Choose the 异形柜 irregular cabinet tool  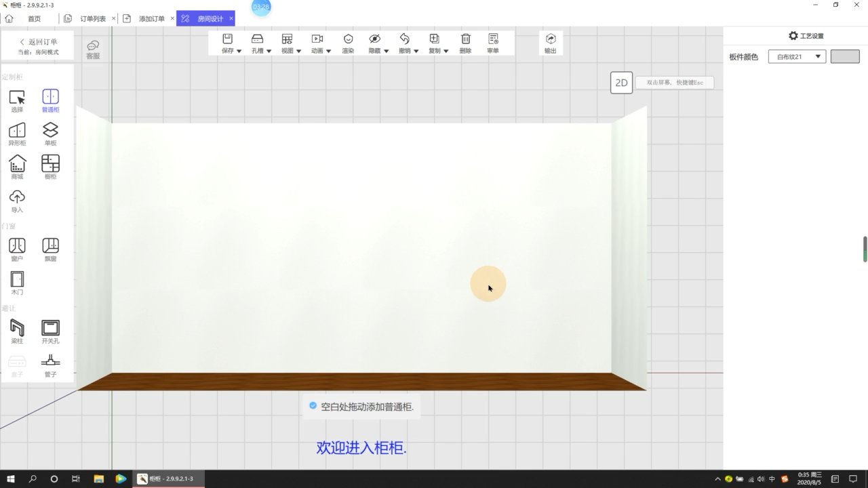click(x=17, y=134)
